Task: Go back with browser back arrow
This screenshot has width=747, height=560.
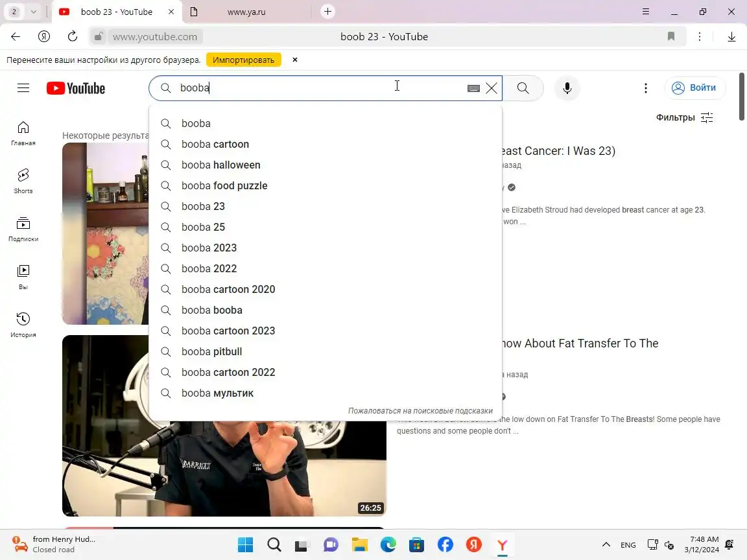Action: 16,37
